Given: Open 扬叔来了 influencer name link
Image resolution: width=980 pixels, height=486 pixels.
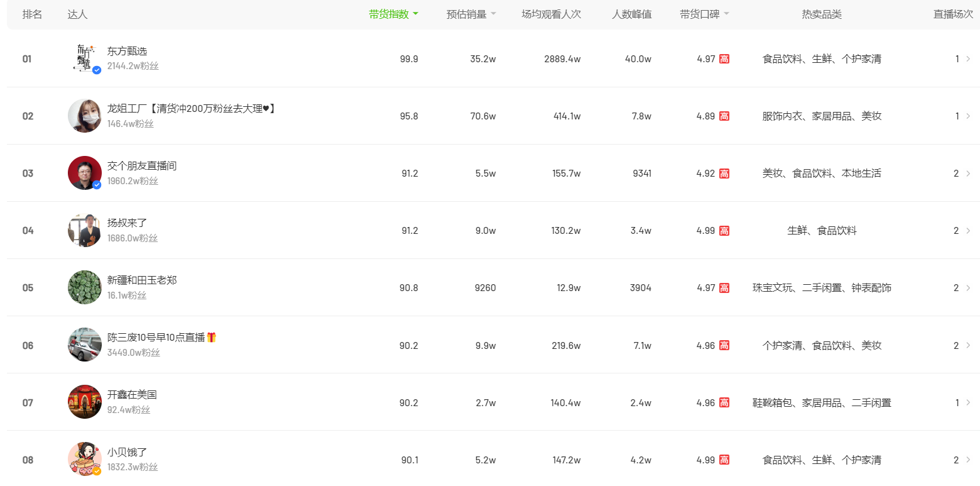Looking at the screenshot, I should pos(127,223).
